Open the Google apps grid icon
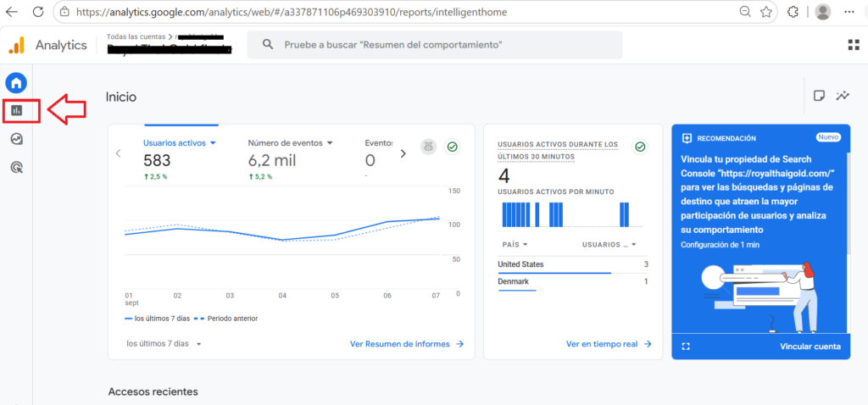Image resolution: width=868 pixels, height=405 pixels. pyautogui.click(x=854, y=45)
